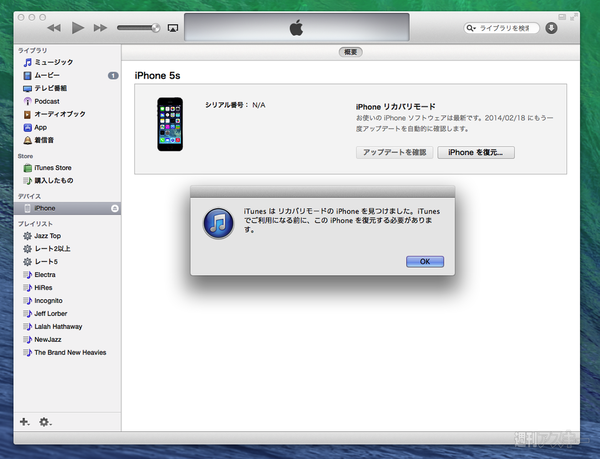Enter full screen with arrows icon
The width and height of the screenshot is (600, 459).
point(574,17)
